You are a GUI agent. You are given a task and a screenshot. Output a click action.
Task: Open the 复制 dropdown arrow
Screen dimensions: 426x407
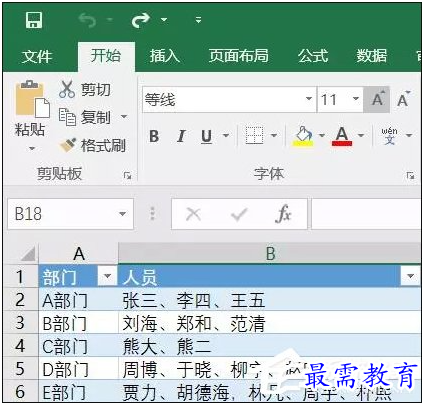point(124,117)
